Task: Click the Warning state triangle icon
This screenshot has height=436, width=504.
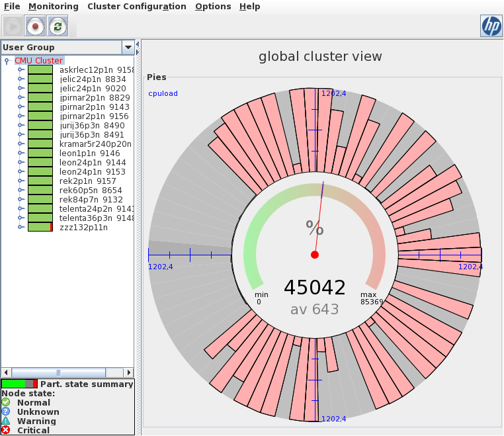Action: tap(6, 421)
